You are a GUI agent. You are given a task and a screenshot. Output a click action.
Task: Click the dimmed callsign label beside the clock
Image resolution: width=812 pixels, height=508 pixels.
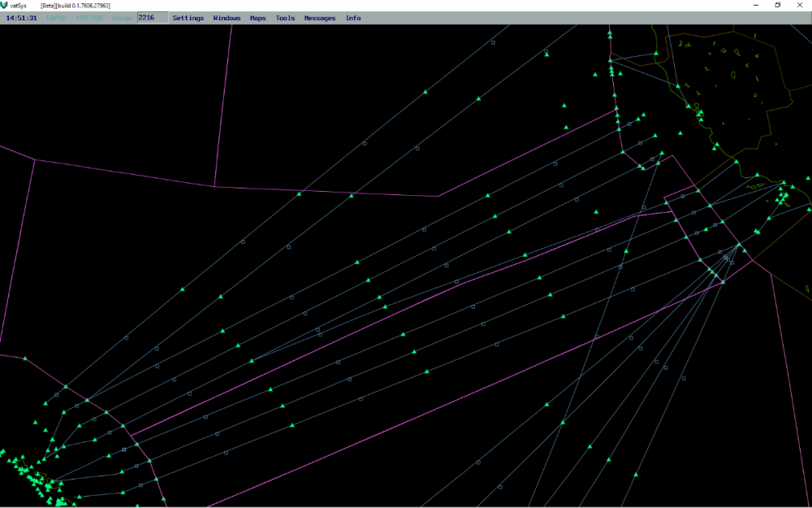coord(57,18)
